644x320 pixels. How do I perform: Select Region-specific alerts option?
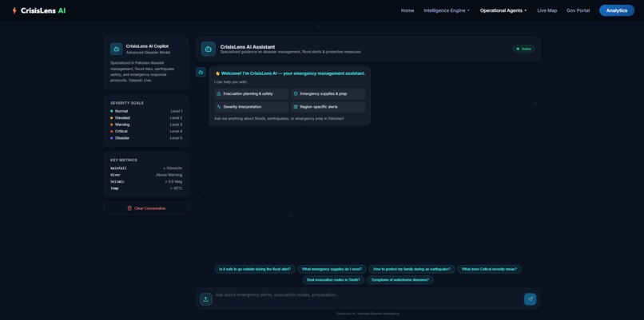point(328,107)
